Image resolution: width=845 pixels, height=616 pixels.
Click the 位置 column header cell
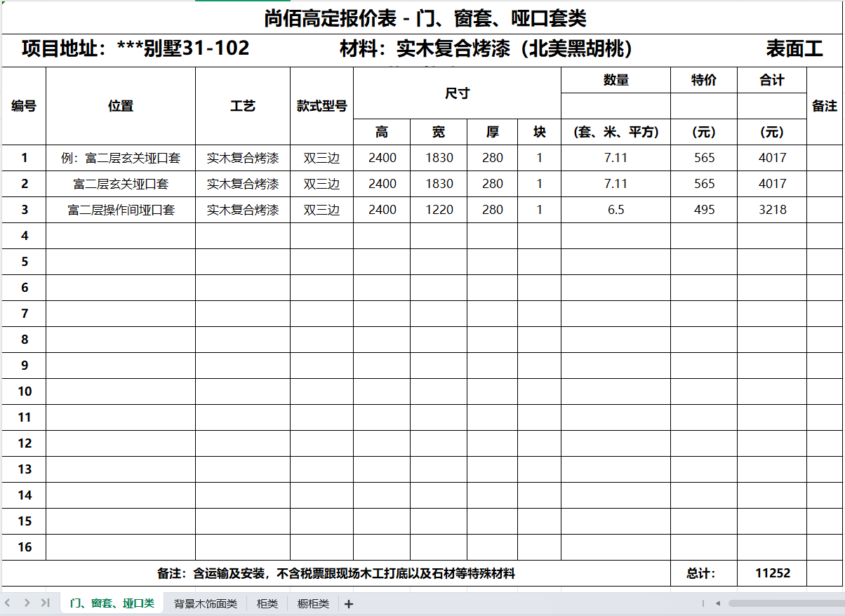pos(121,106)
